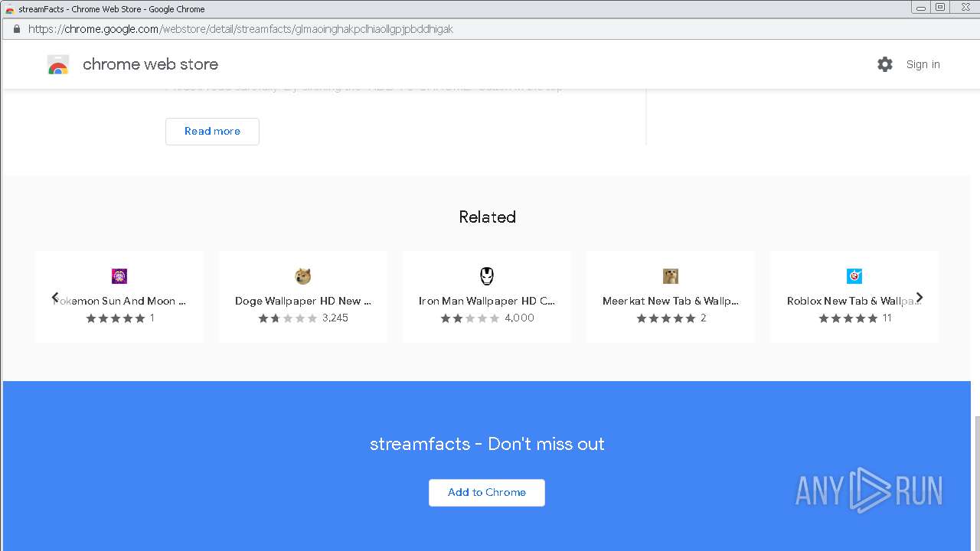Viewport: 980px width, 551px height.
Task: Click the 3,245 review count
Action: coord(335,318)
